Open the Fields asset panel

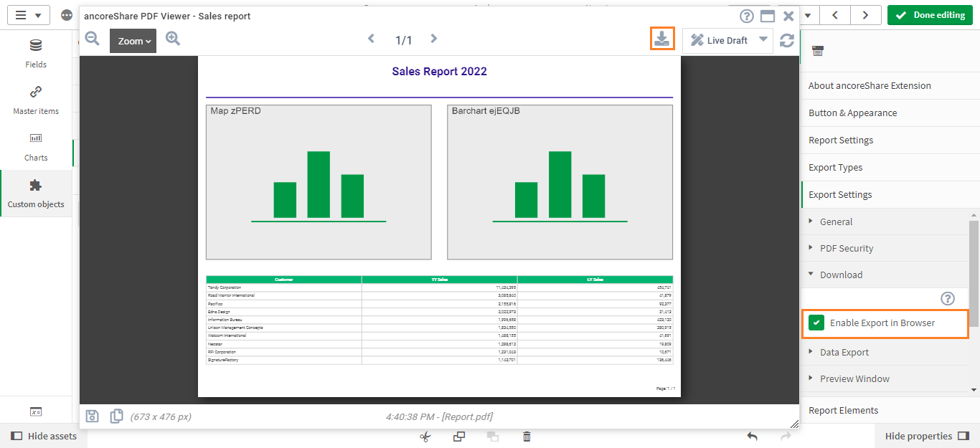click(36, 54)
